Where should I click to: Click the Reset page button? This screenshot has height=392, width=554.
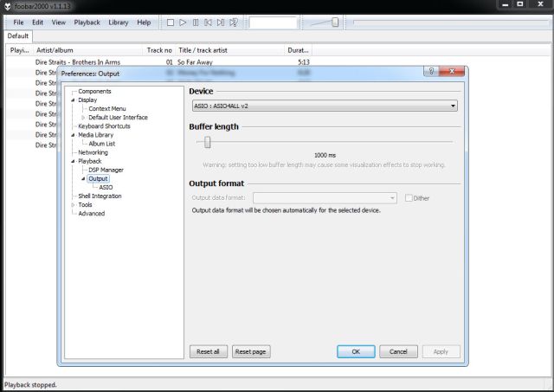tap(251, 351)
